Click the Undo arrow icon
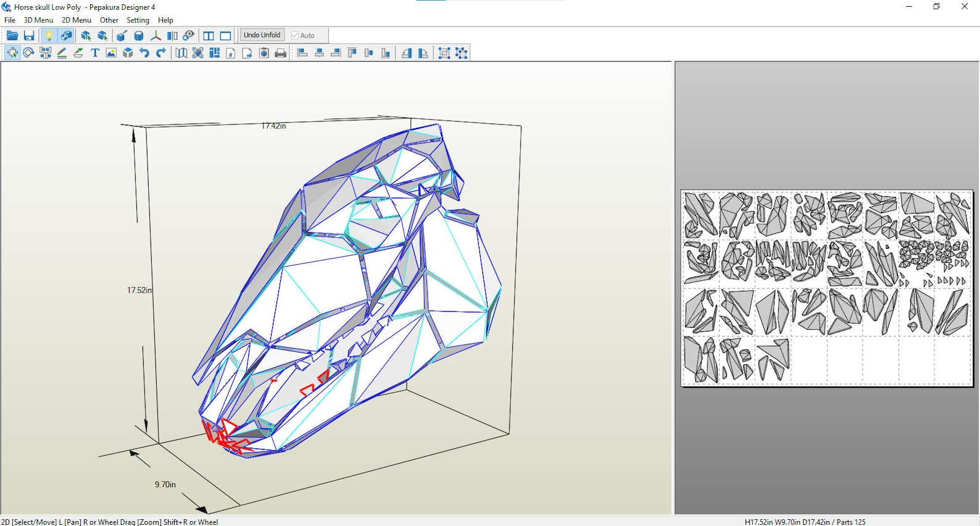 [144, 53]
